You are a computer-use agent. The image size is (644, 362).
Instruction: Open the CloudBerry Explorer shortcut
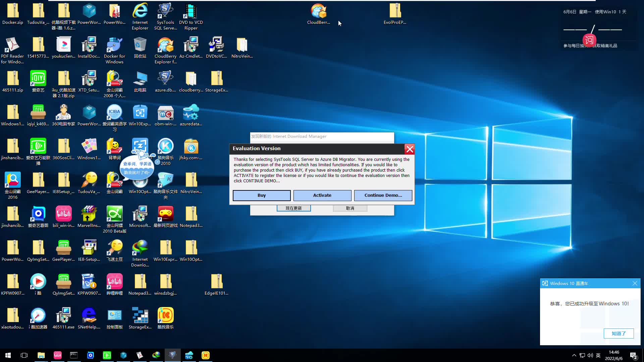coord(165,47)
